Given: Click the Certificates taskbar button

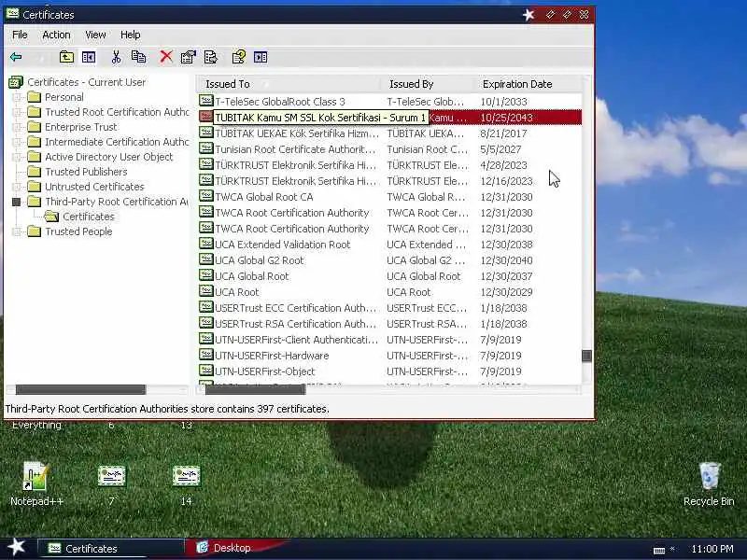Looking at the screenshot, I should tap(110, 549).
